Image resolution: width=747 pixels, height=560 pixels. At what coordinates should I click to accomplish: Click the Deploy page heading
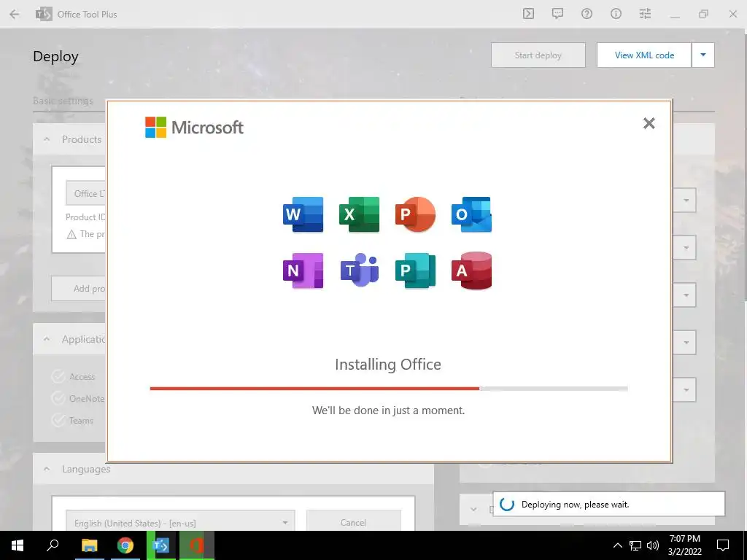click(55, 57)
